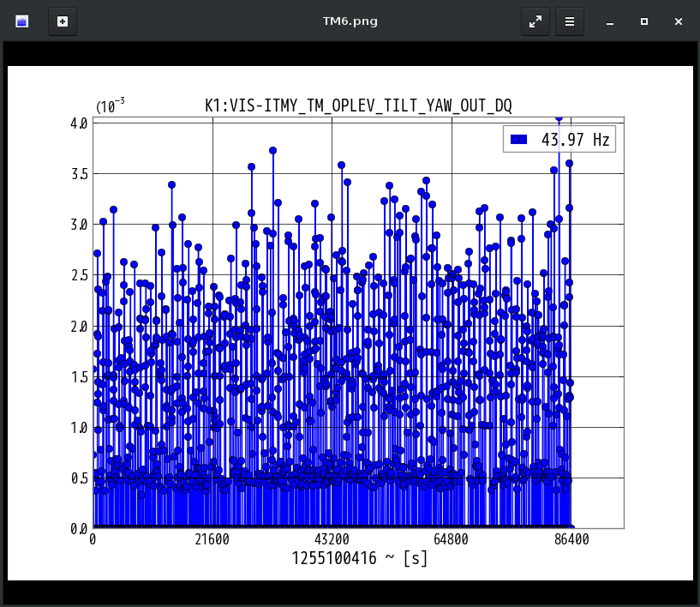Screen dimensions: 700x607
Task: Click the y-axis tick label 2.0
Action: point(79,327)
